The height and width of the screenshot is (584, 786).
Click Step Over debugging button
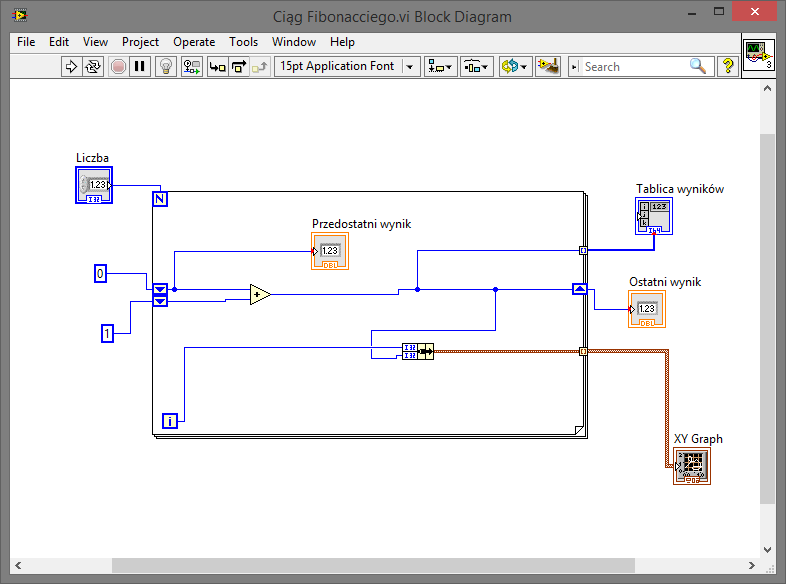(239, 67)
